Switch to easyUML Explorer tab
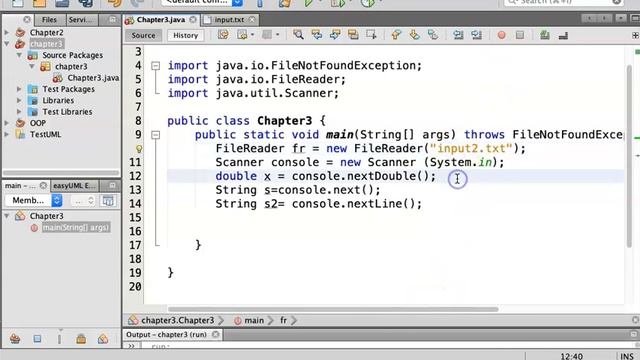 [x=74, y=186]
